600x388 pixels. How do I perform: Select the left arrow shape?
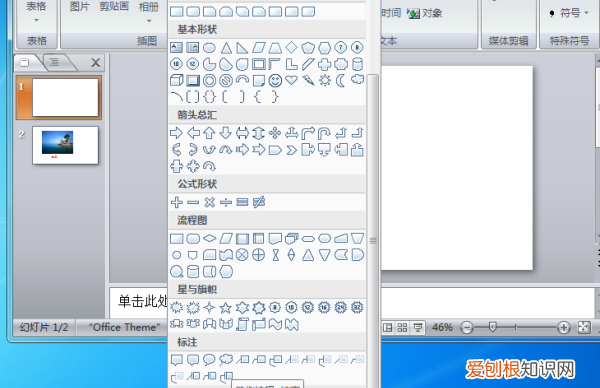tap(193, 133)
